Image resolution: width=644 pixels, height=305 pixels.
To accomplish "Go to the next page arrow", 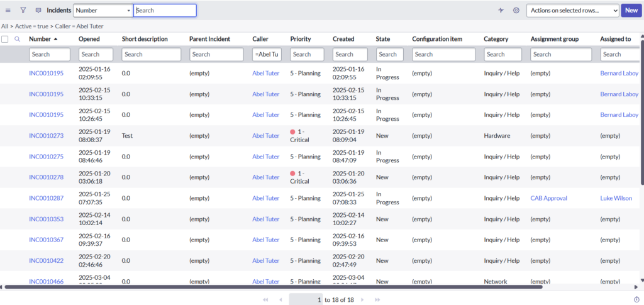I will pos(363,300).
